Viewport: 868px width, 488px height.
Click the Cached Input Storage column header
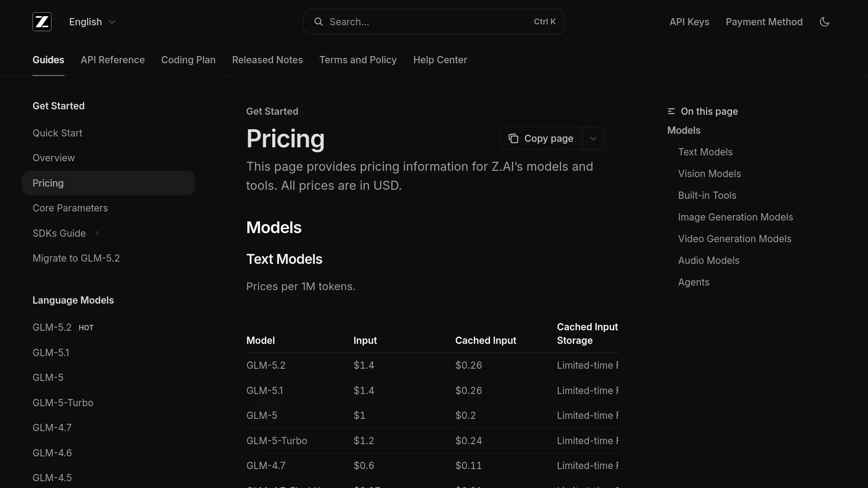tap(587, 333)
